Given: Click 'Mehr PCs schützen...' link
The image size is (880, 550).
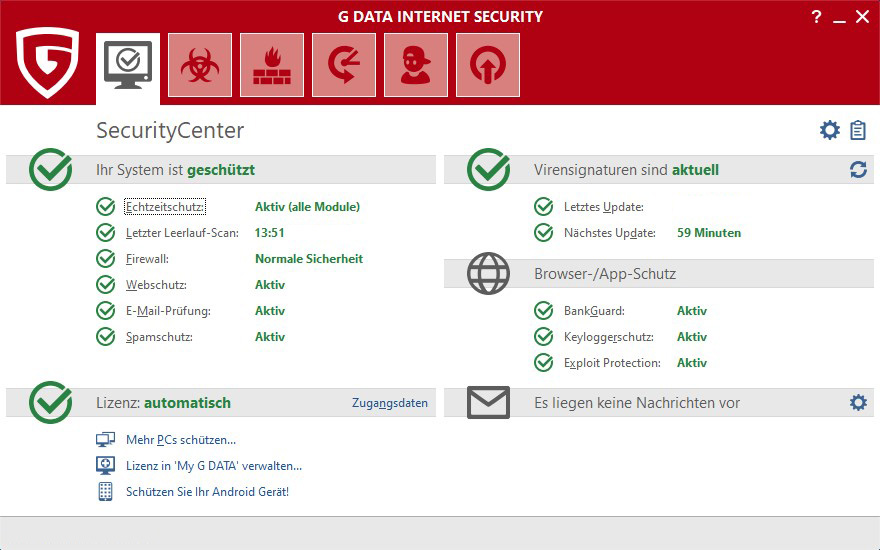Looking at the screenshot, I should tap(180, 440).
